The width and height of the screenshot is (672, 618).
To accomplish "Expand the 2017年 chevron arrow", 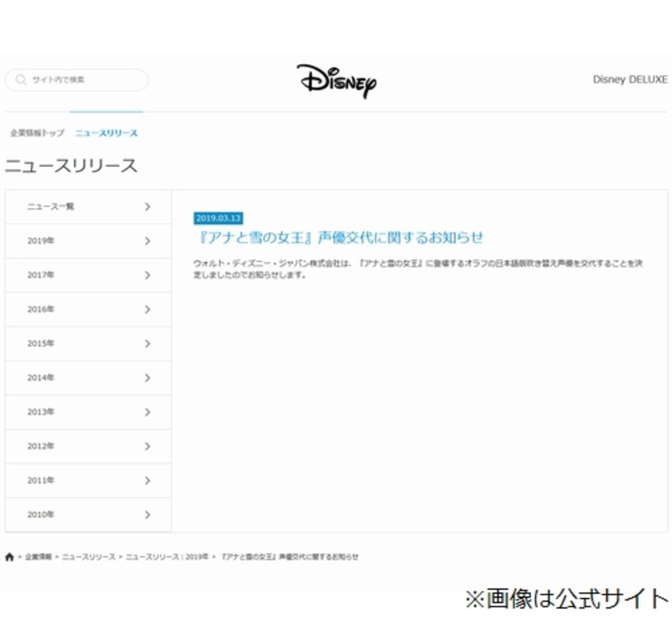I will tap(147, 275).
